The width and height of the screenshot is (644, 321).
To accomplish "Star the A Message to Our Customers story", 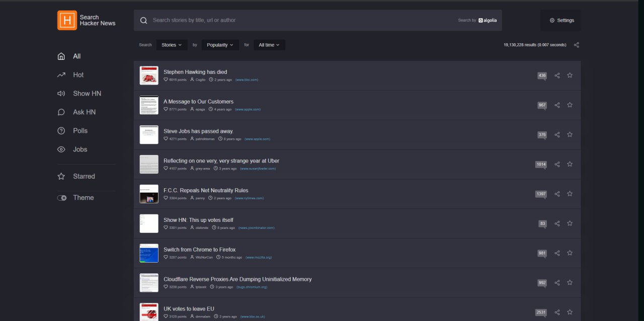I will pos(570,105).
